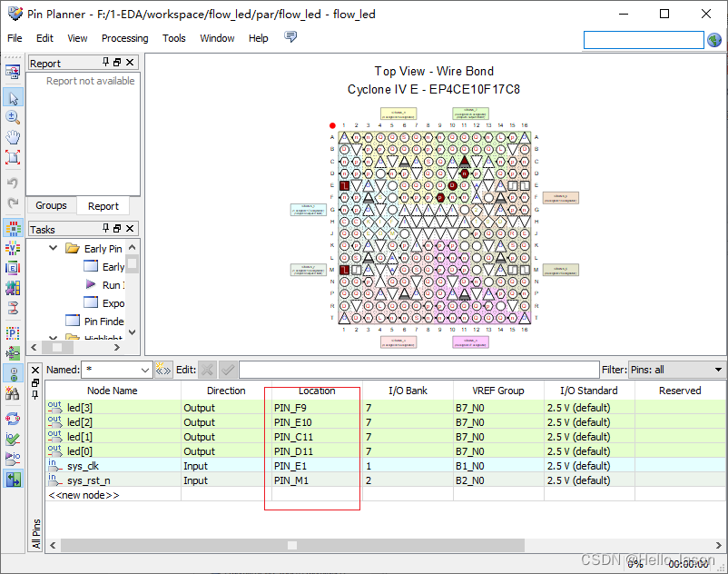Click the <<new node>> cell
Screen dimensions: 728x574
click(113, 495)
